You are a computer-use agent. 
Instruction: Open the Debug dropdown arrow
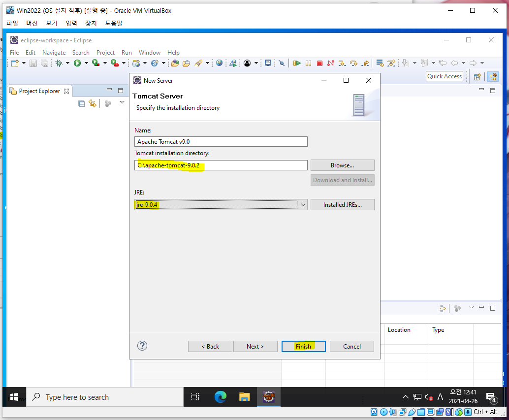point(67,63)
